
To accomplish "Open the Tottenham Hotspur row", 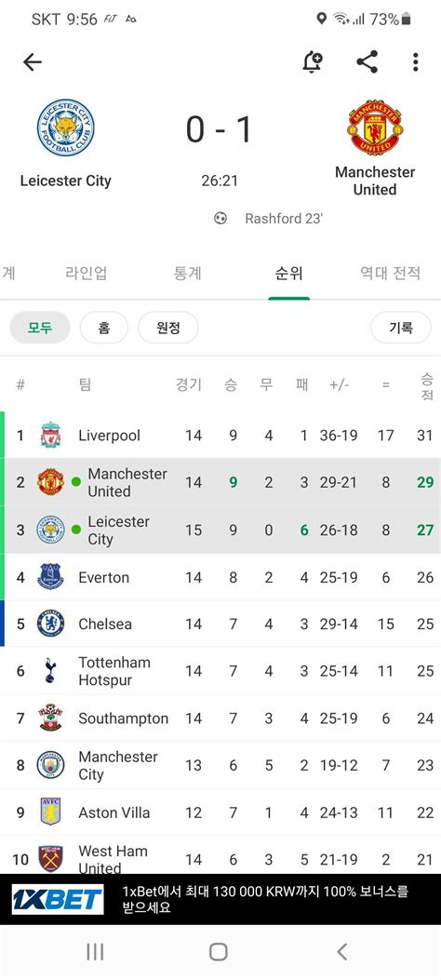I will [220, 671].
